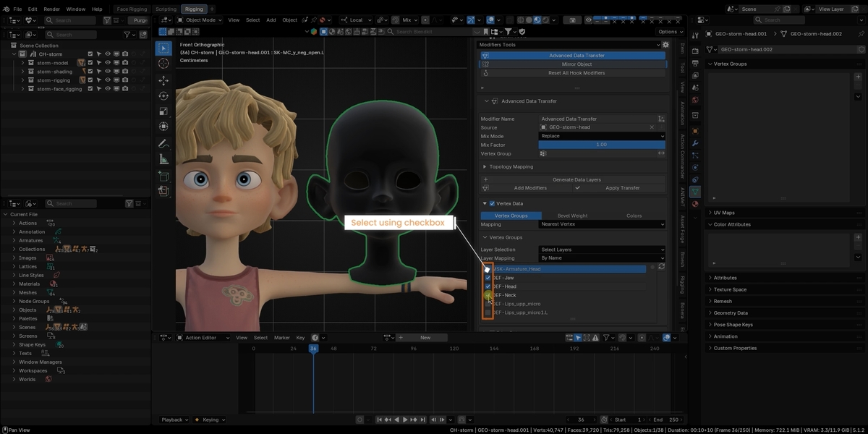The image size is (868, 434).
Task: Hide the storm-model collection in viewport
Action: [x=107, y=63]
